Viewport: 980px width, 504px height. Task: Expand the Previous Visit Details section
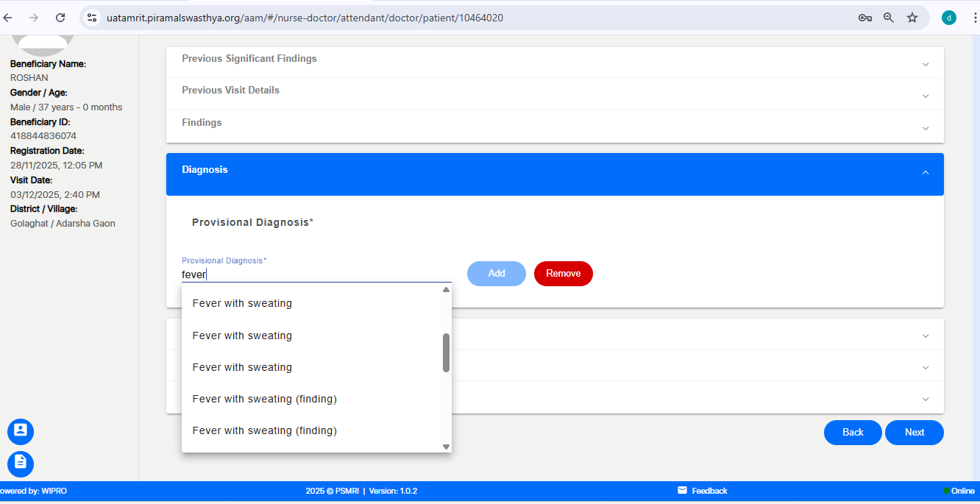pyautogui.click(x=555, y=91)
